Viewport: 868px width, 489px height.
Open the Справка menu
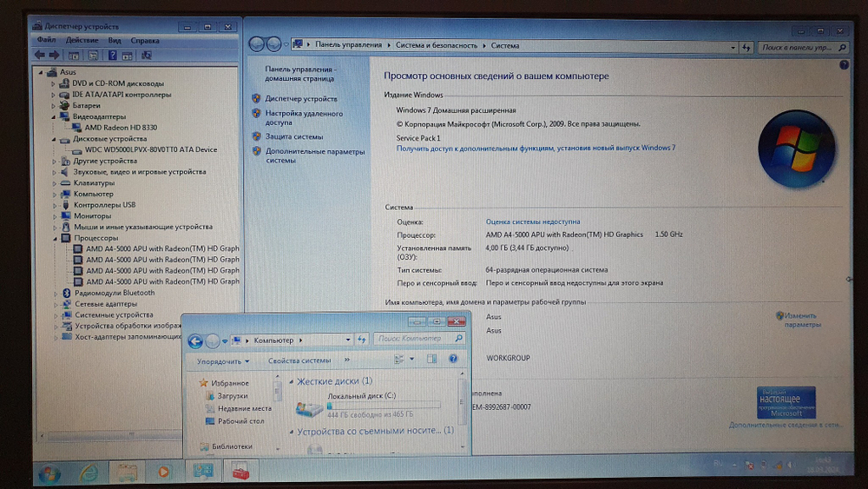pyautogui.click(x=145, y=41)
